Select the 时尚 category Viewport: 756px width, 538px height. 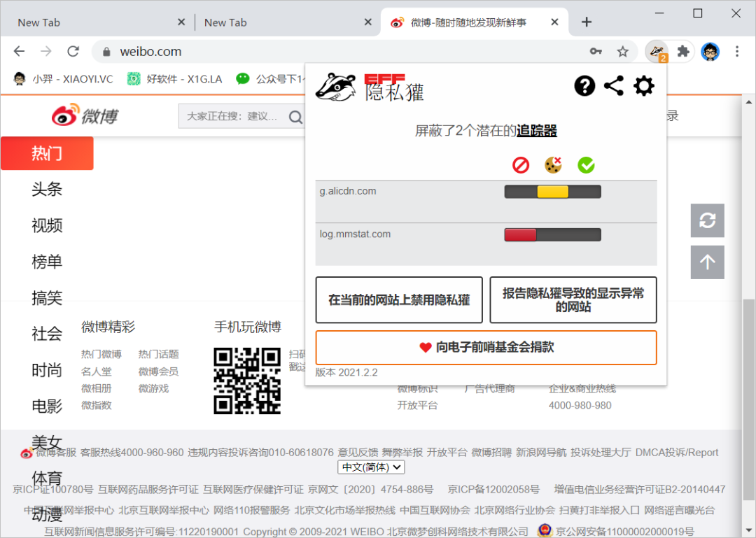47,370
